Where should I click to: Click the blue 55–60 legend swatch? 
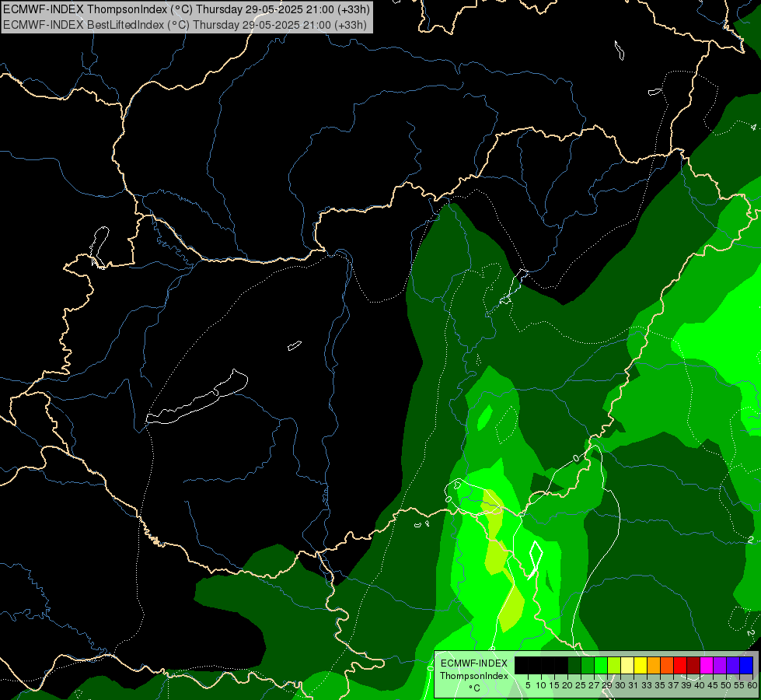pyautogui.click(x=746, y=665)
